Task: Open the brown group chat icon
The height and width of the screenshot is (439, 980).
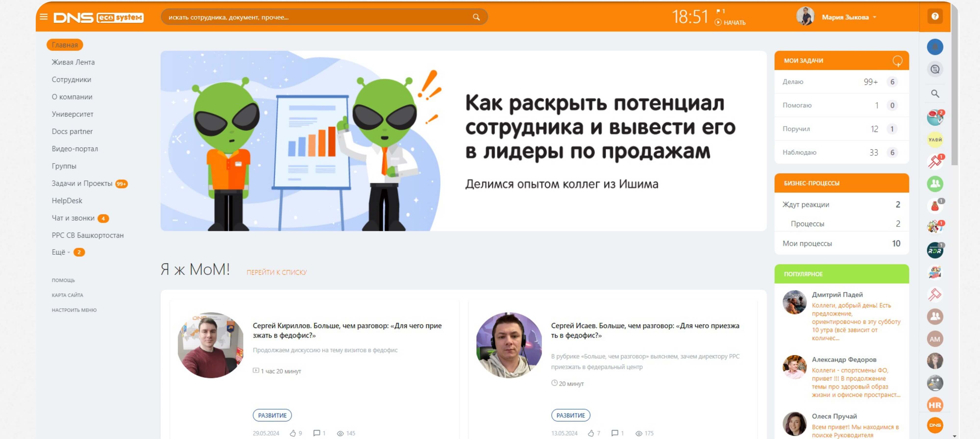Action: pos(935,317)
